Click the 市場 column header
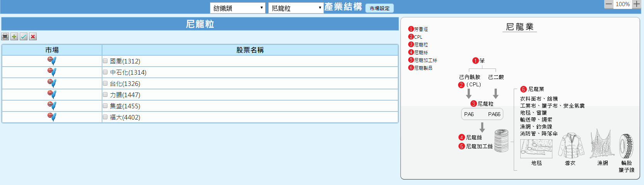The height and width of the screenshot is (185, 644). click(x=52, y=50)
